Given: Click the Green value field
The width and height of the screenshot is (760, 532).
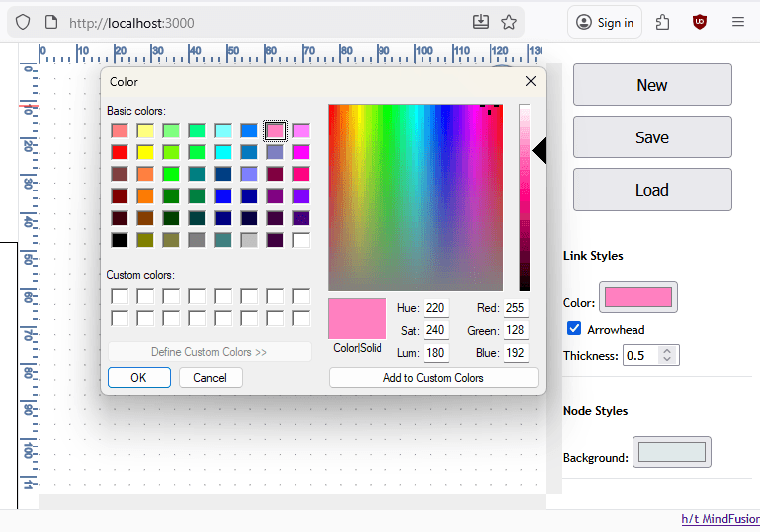Looking at the screenshot, I should (x=516, y=330).
